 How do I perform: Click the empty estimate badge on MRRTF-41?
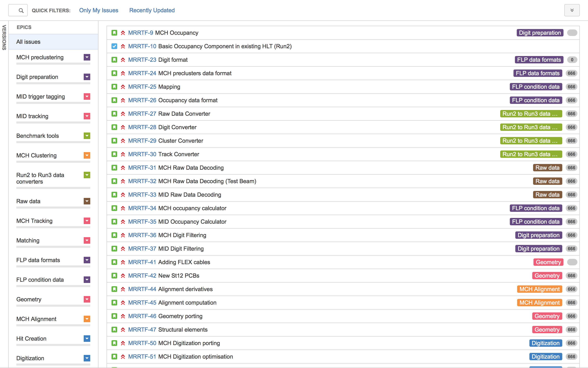pyautogui.click(x=572, y=262)
